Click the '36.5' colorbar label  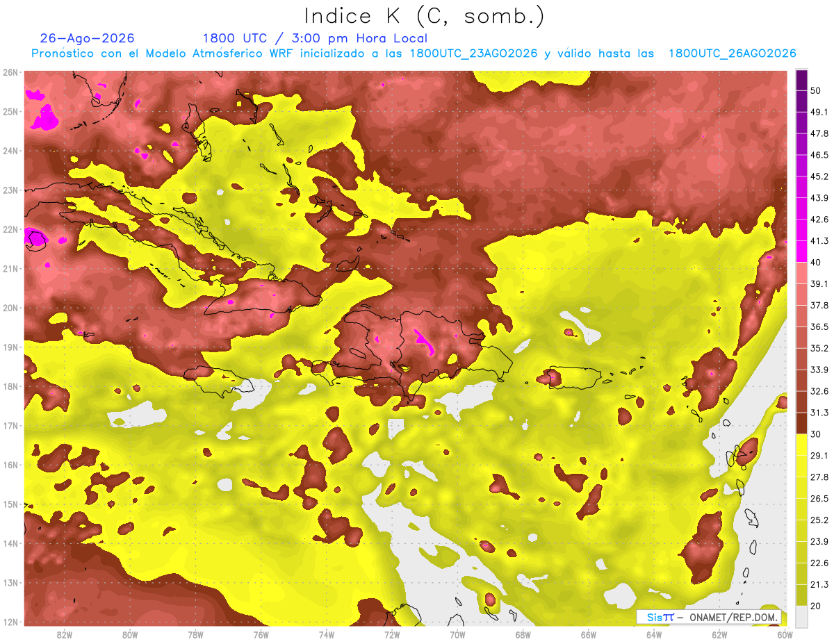819,327
